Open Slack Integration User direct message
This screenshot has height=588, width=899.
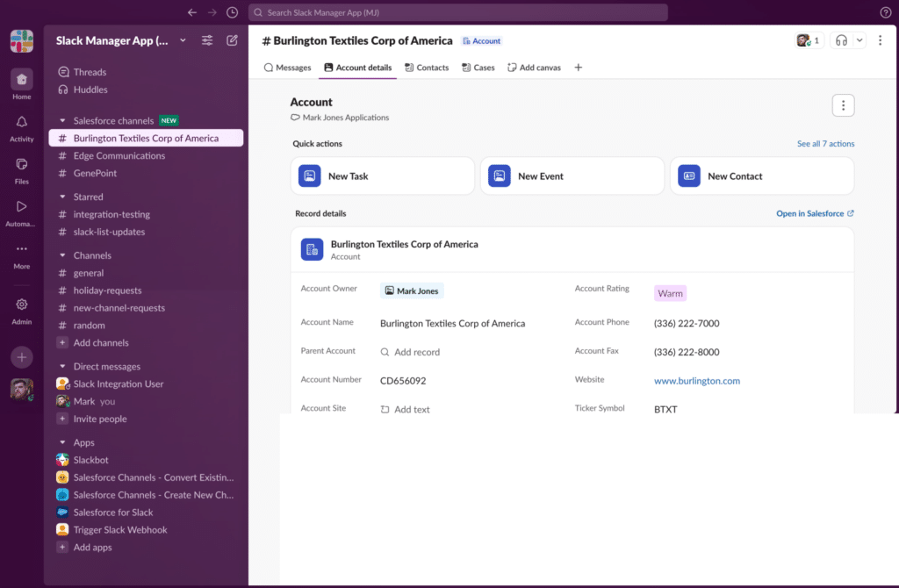click(146, 384)
